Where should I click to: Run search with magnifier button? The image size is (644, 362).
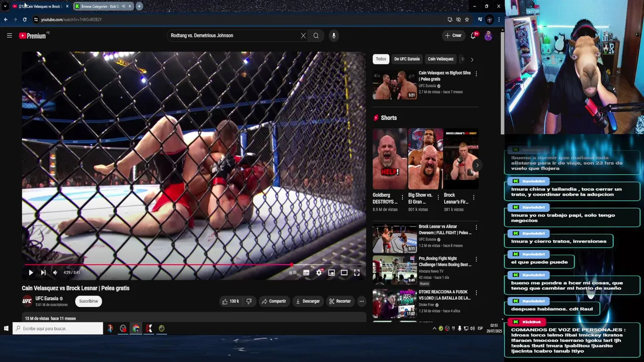point(316,36)
